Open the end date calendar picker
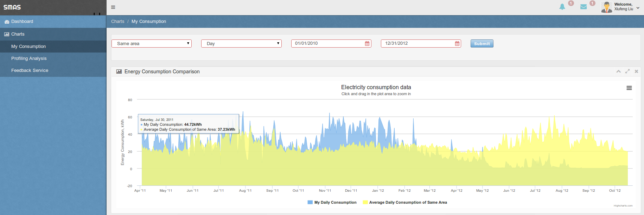644x215 pixels. pyautogui.click(x=457, y=44)
